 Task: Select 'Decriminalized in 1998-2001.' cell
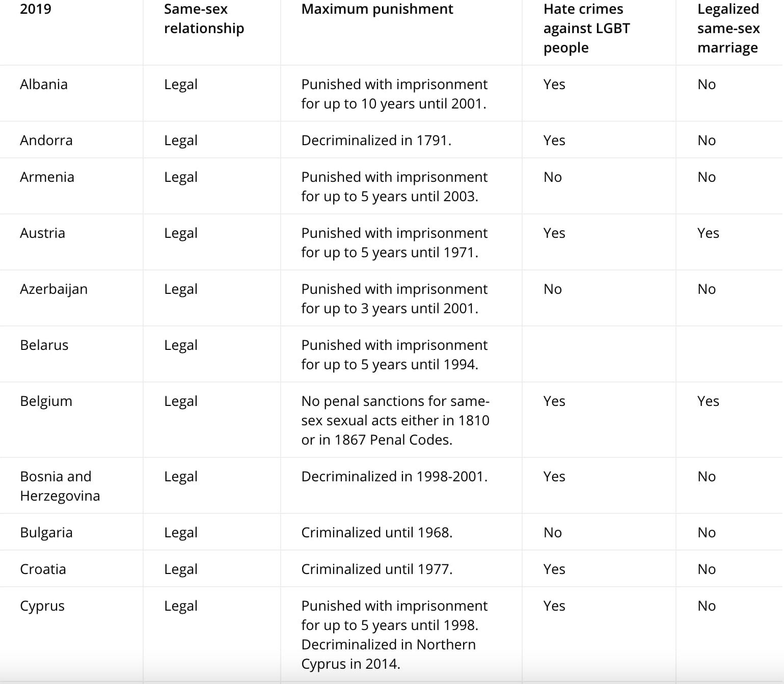(394, 477)
